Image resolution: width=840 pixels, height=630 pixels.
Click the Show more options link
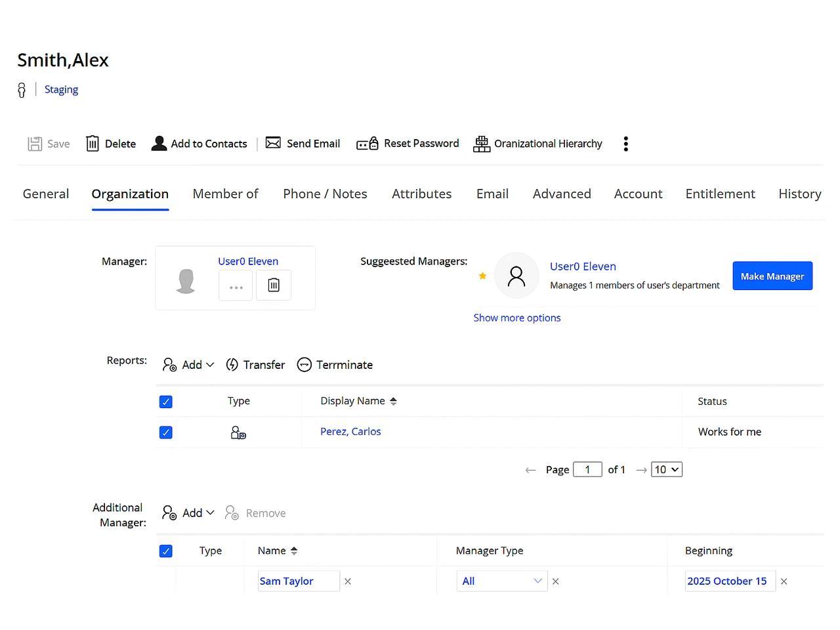point(517,318)
